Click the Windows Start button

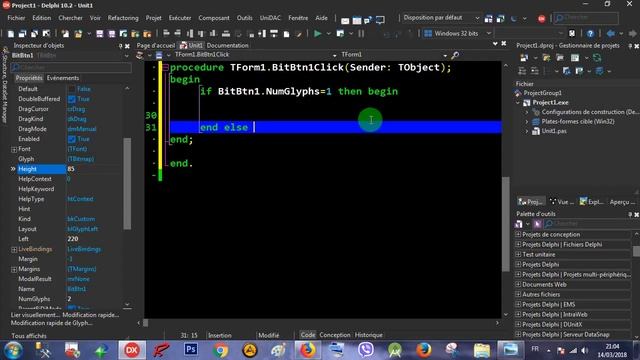[x=13, y=350]
